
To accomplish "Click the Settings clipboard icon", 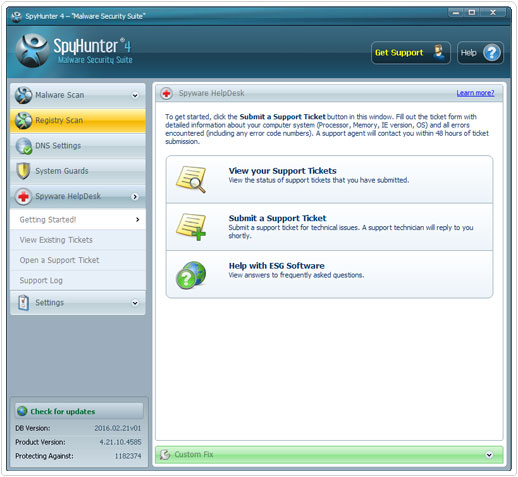I will point(23,303).
